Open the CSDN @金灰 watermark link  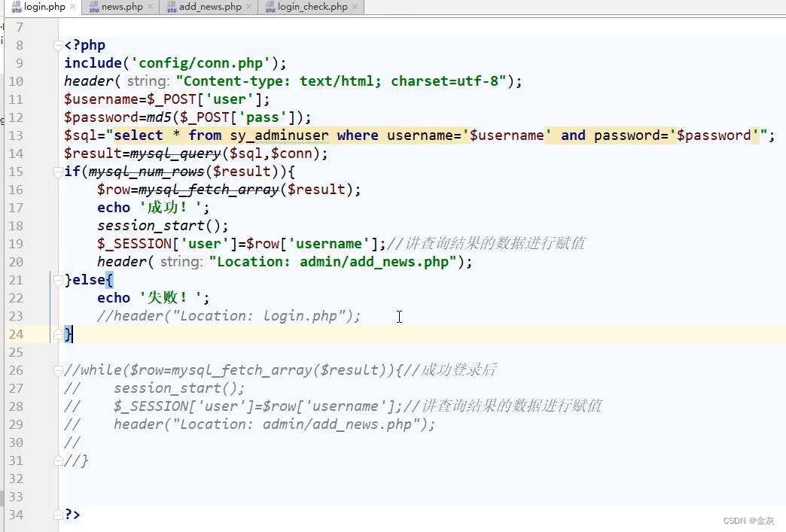point(749,520)
